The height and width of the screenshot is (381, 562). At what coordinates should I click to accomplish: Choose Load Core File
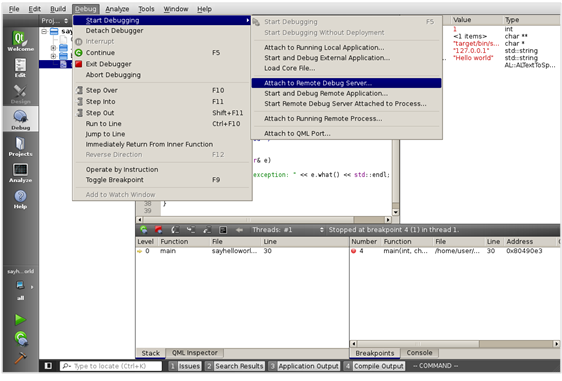pyautogui.click(x=346, y=68)
